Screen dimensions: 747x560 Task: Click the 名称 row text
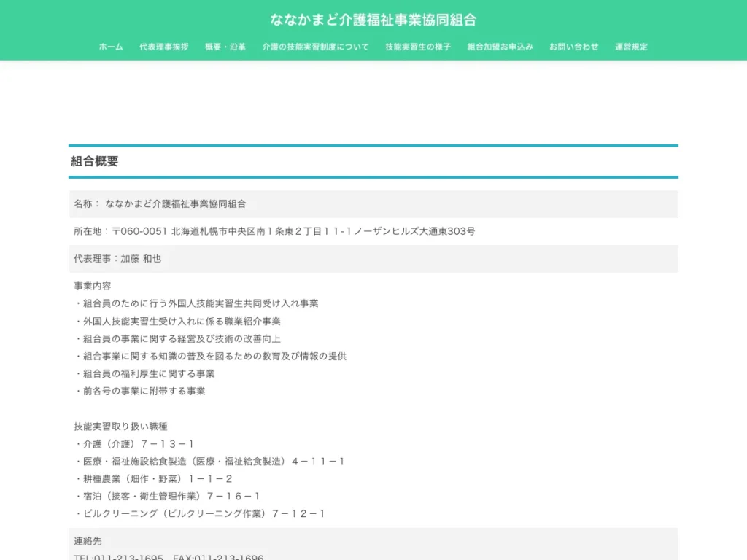pos(160,204)
